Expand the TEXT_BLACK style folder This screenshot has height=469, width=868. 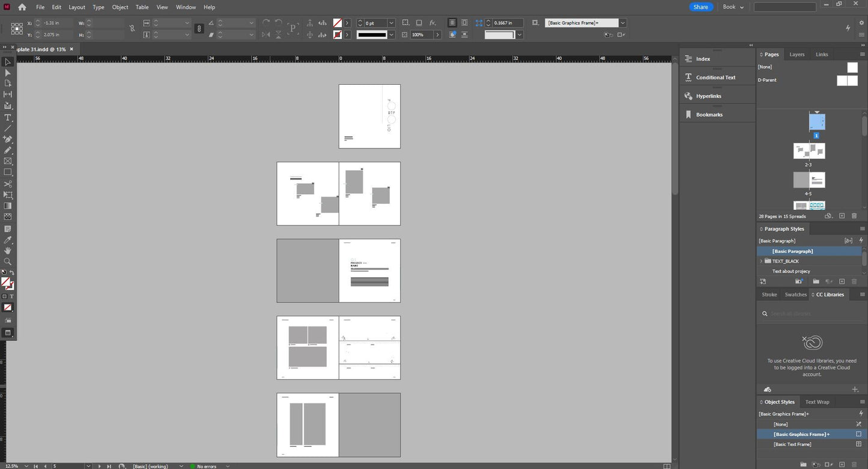[761, 261]
